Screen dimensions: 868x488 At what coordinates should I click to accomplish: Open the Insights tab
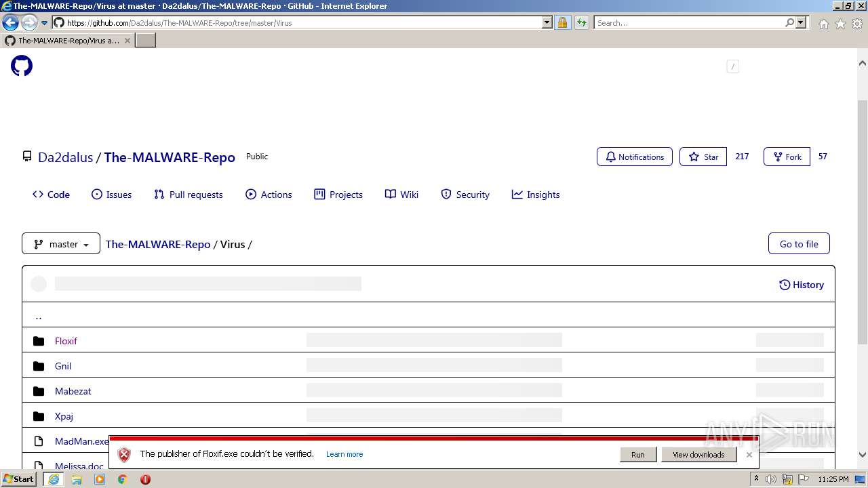[x=536, y=195]
